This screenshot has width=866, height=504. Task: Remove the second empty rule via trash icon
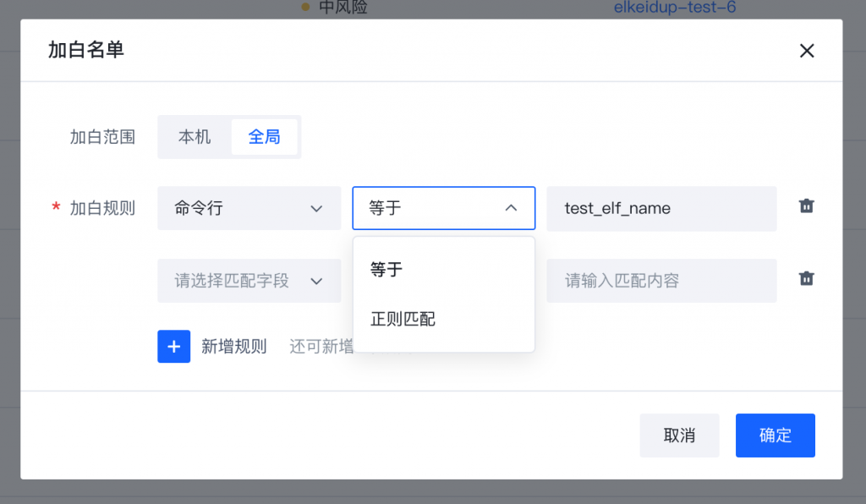[806, 278]
